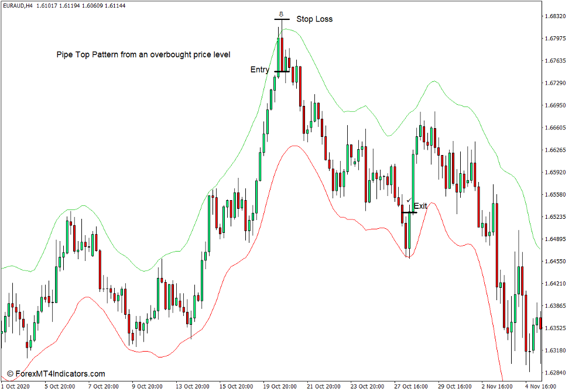Click price level 1.64895 on the axis
Screen dimensions: 572x392
click(555, 239)
